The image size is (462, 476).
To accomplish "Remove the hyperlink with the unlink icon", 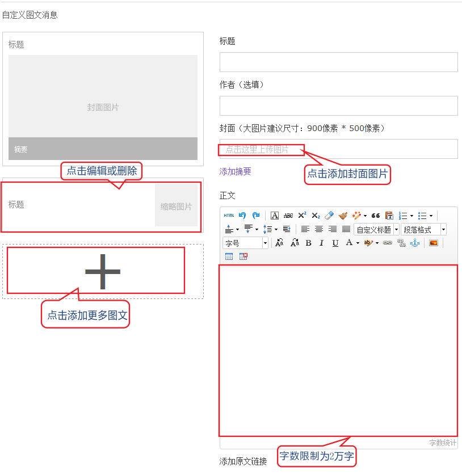I will click(x=402, y=243).
